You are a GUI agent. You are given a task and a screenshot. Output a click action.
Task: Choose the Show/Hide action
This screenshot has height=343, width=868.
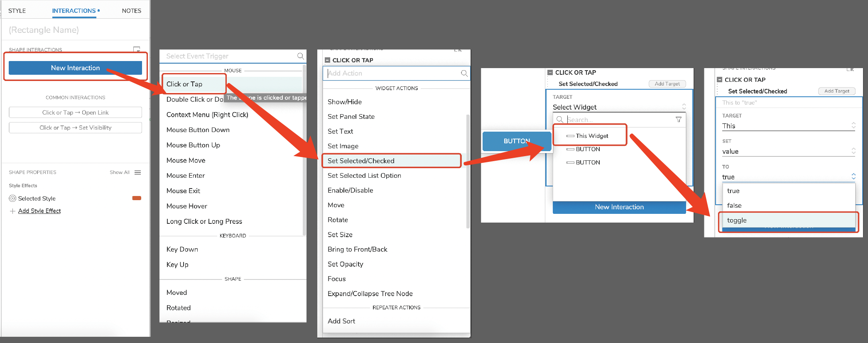[x=344, y=102]
